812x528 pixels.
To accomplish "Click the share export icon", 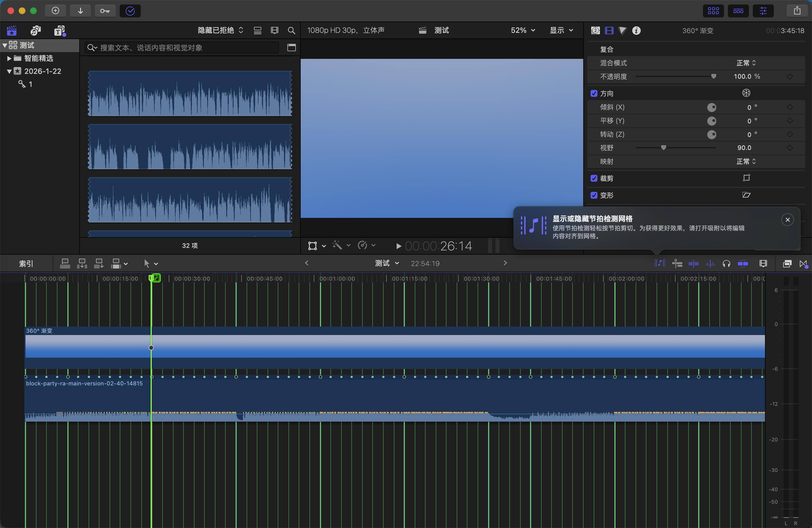I will tap(797, 11).
